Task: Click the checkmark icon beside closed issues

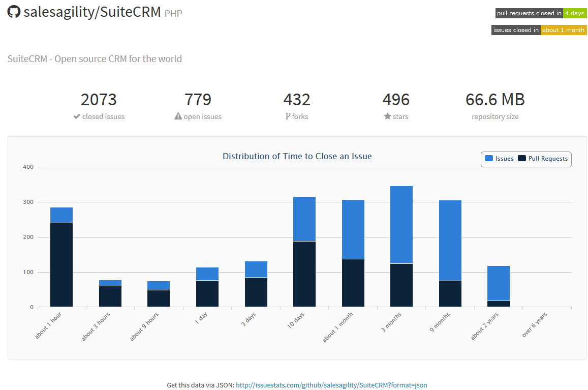Action: (x=77, y=116)
